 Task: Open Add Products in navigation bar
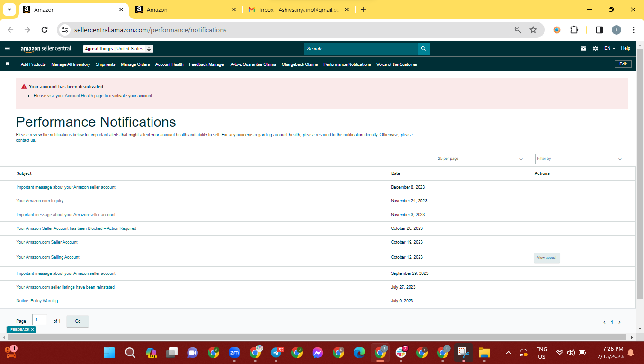pos(33,64)
